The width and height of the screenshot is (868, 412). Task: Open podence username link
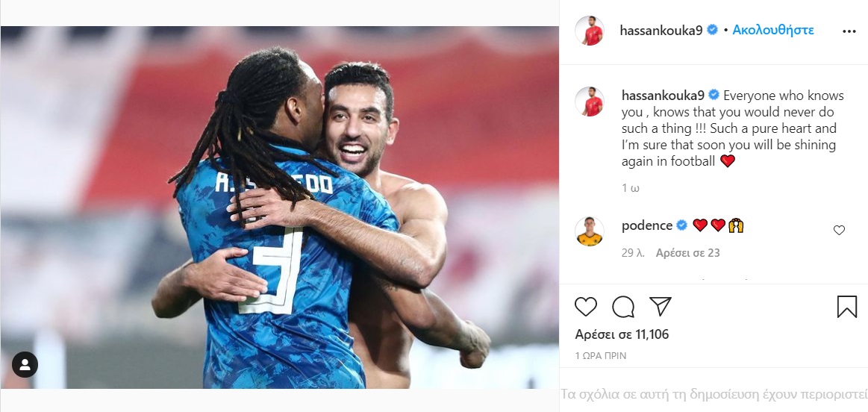[x=647, y=225]
